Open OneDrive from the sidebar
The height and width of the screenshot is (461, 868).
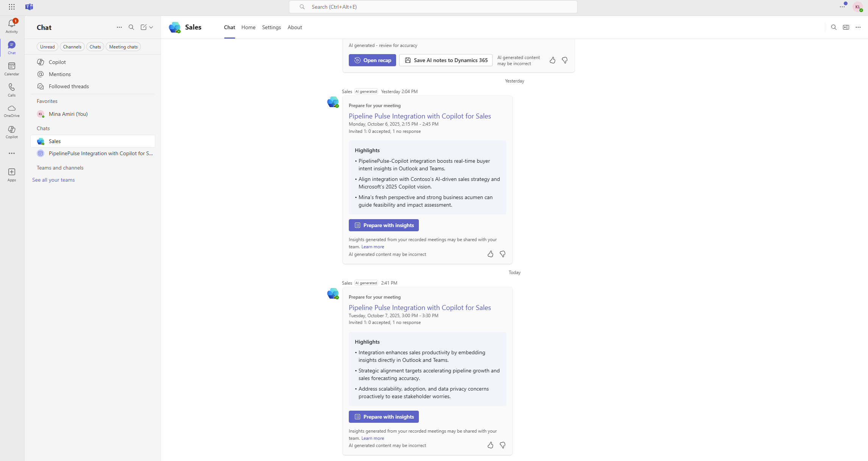11,110
